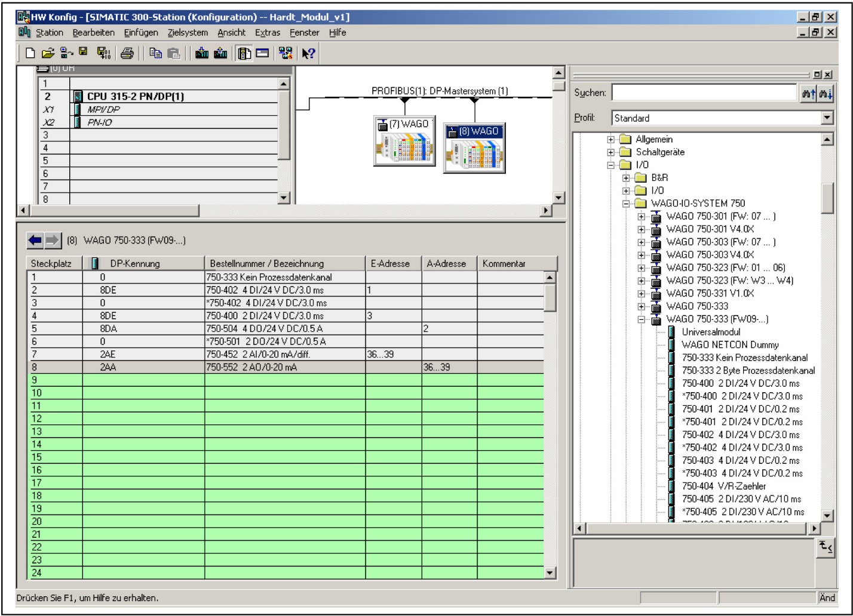This screenshot has height=616, width=853.
Task: Click the A-Adresse column header
Action: (x=450, y=264)
